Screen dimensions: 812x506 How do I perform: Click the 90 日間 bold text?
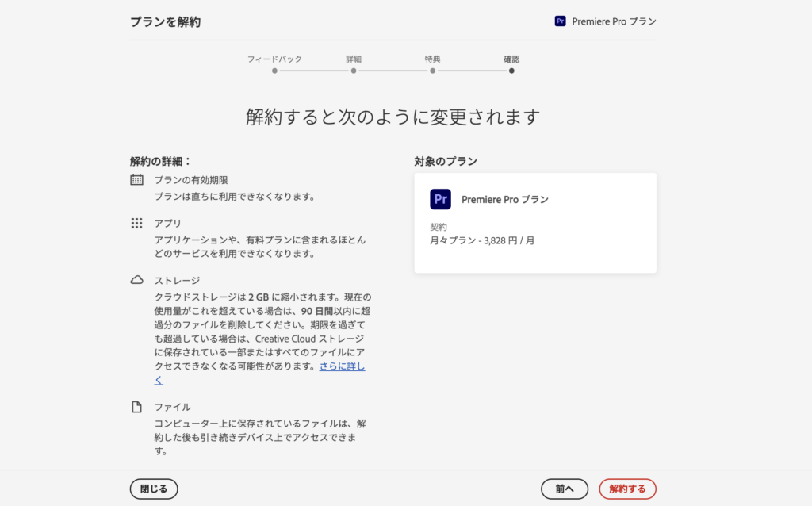[x=317, y=311]
